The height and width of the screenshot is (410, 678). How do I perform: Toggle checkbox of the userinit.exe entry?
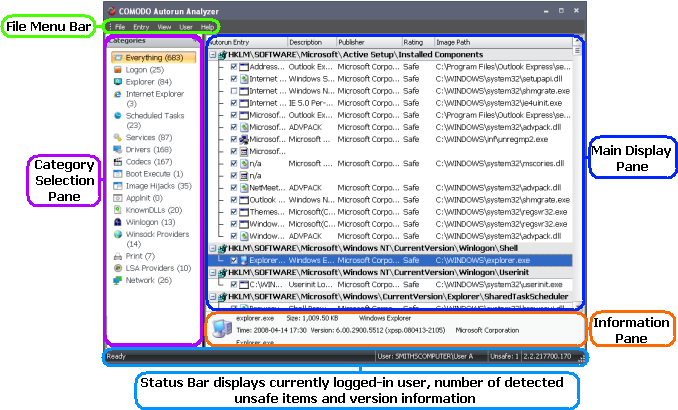[x=234, y=285]
